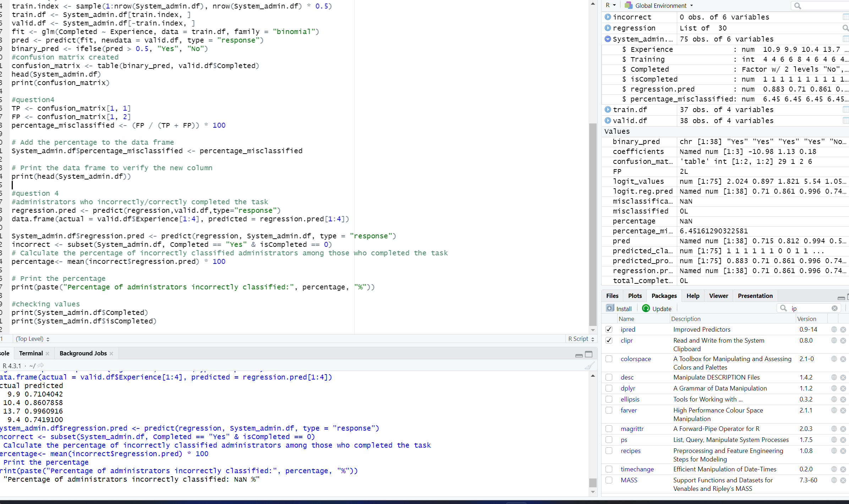Viewport: 849px width, 504px height.
Task: Remove the MASS package via its X icon
Action: (843, 480)
